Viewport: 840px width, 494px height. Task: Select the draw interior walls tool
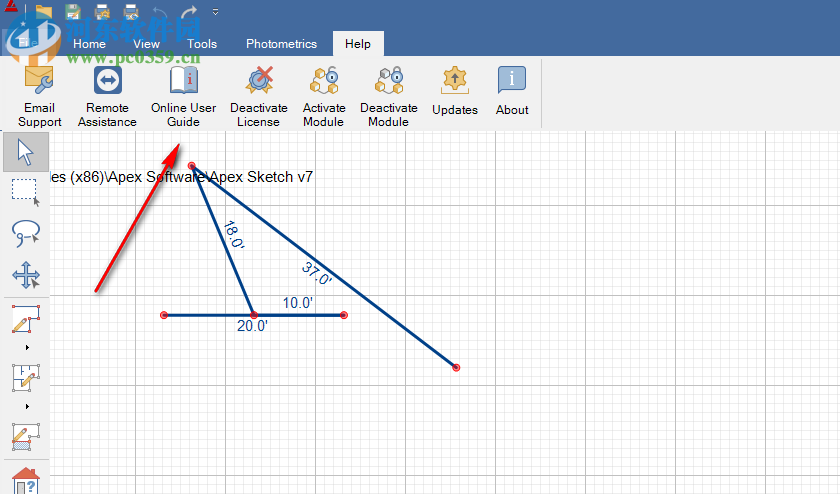tap(26, 378)
